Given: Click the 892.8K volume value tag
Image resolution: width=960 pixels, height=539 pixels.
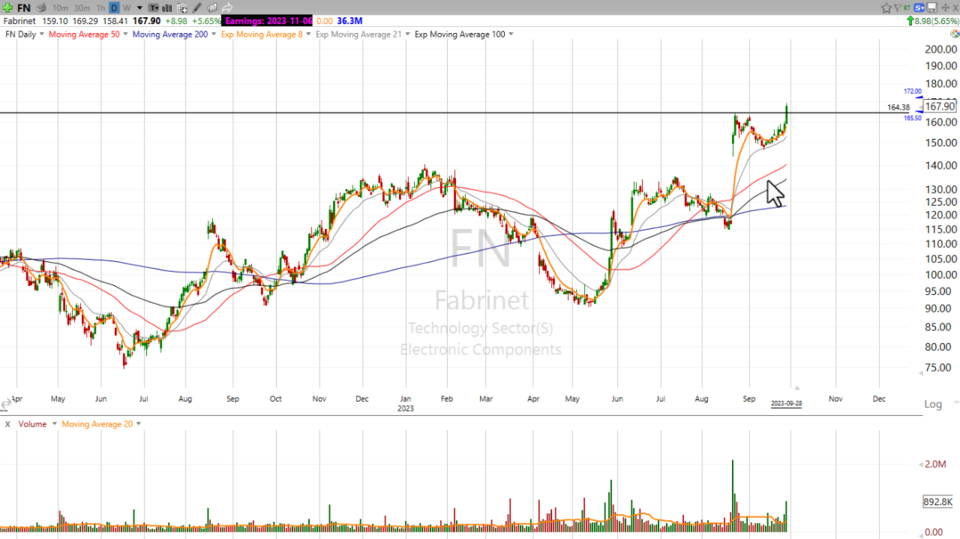Looking at the screenshot, I should (x=938, y=502).
